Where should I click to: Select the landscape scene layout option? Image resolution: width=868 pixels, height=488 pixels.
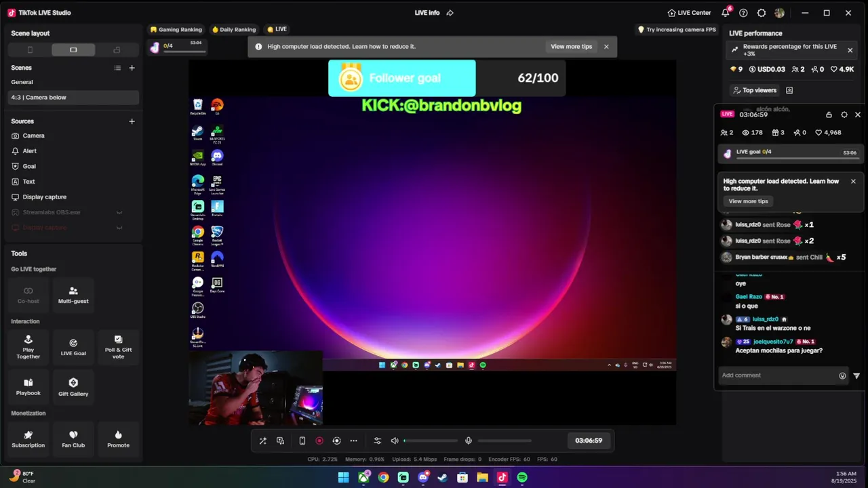(73, 49)
